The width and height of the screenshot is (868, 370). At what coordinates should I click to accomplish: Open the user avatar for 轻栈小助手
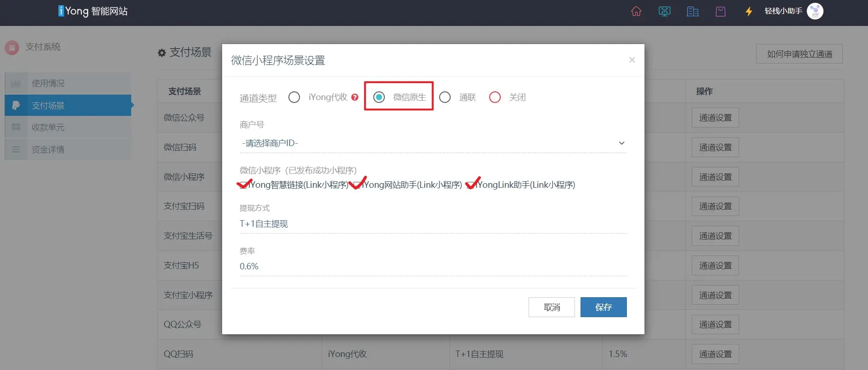(815, 11)
